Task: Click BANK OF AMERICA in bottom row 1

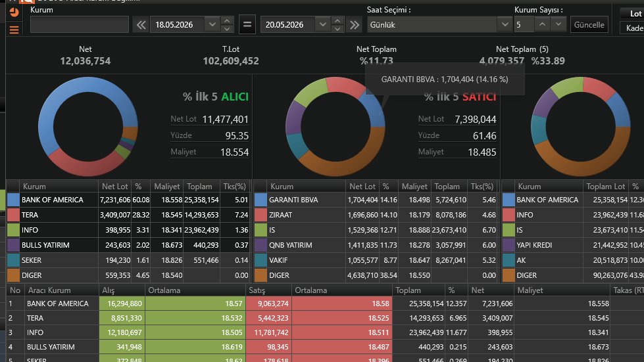Action: click(58, 304)
